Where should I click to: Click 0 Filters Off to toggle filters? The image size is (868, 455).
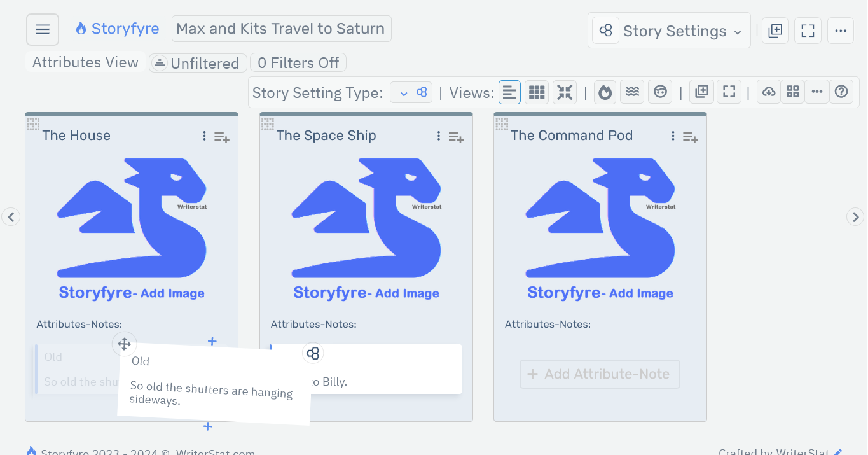[x=298, y=62]
